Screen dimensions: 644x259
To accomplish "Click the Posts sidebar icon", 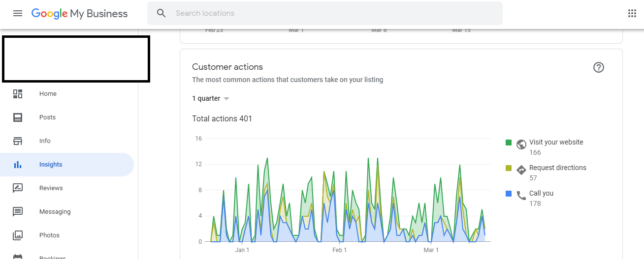I will pos(18,117).
